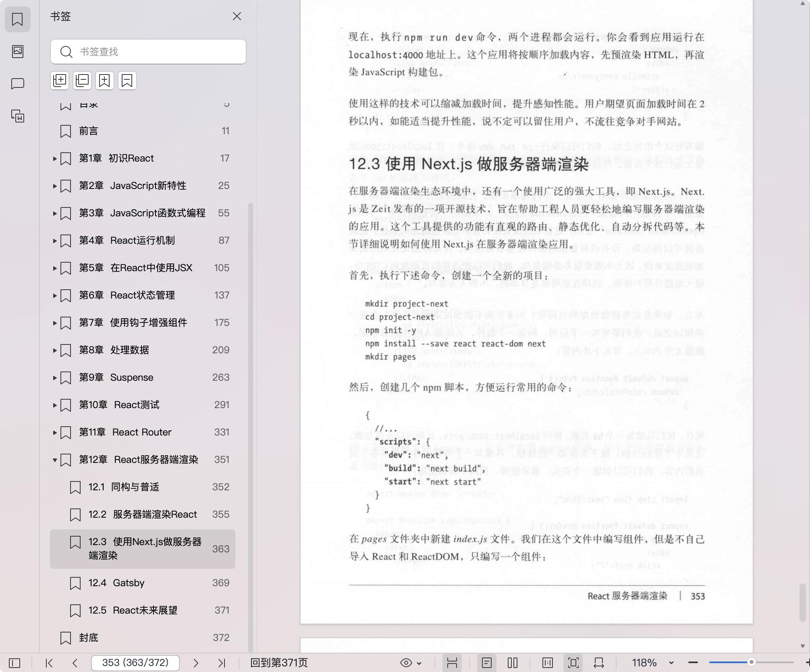Viewport: 810px width, 672px height.
Task: Click the 12.3 使用 Next.js 做服务器端渲染 heading
Action: click(469, 164)
